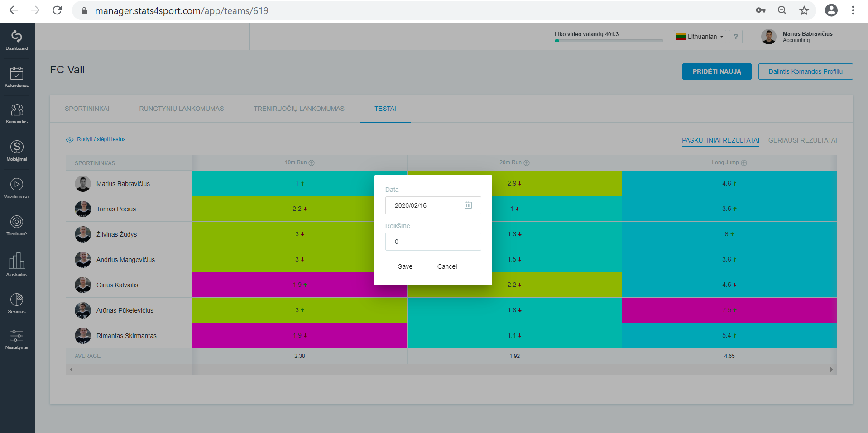868x433 pixels.
Task: Open the browser zoom magnifier icon
Action: point(782,10)
